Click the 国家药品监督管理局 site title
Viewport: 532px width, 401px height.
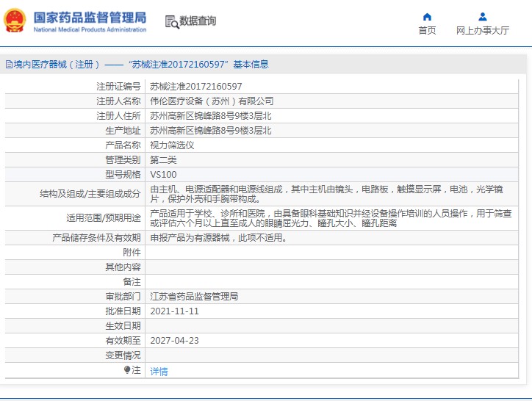pyautogui.click(x=90, y=18)
